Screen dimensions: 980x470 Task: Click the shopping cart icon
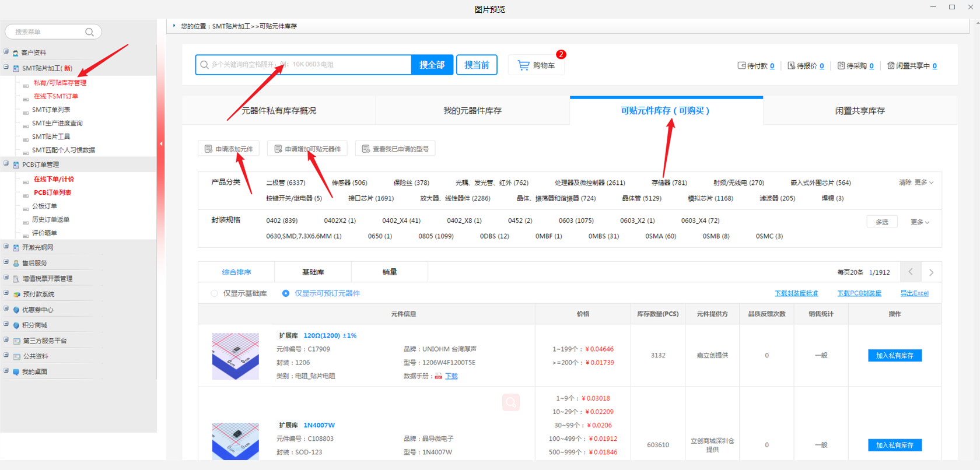pyautogui.click(x=523, y=65)
